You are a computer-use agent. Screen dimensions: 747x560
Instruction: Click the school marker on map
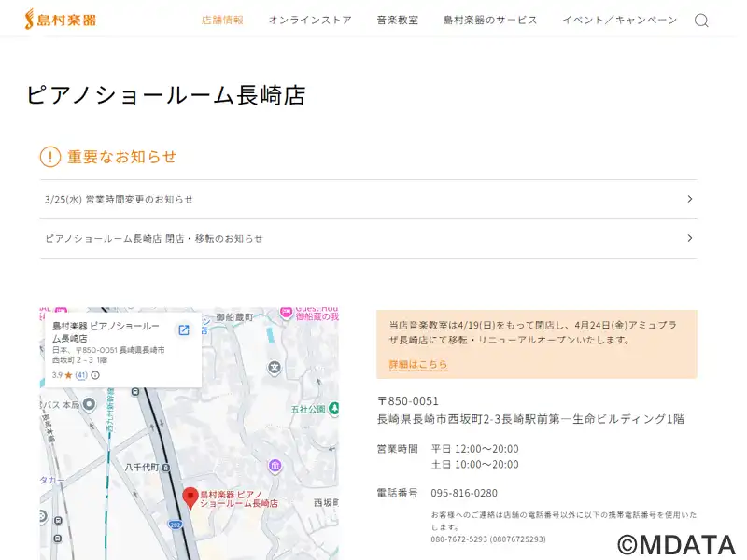click(274, 367)
